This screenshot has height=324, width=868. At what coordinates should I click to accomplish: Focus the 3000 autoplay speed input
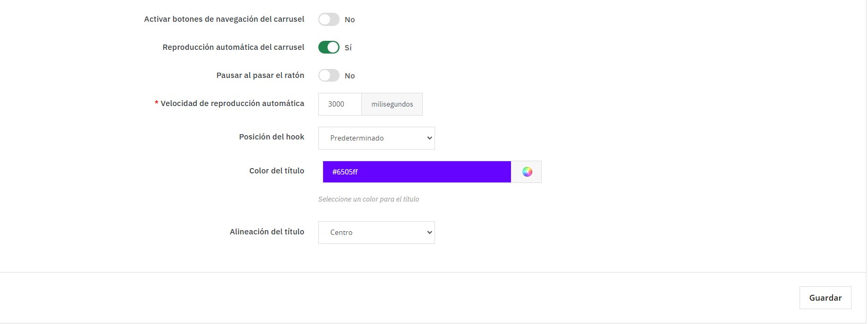click(340, 104)
